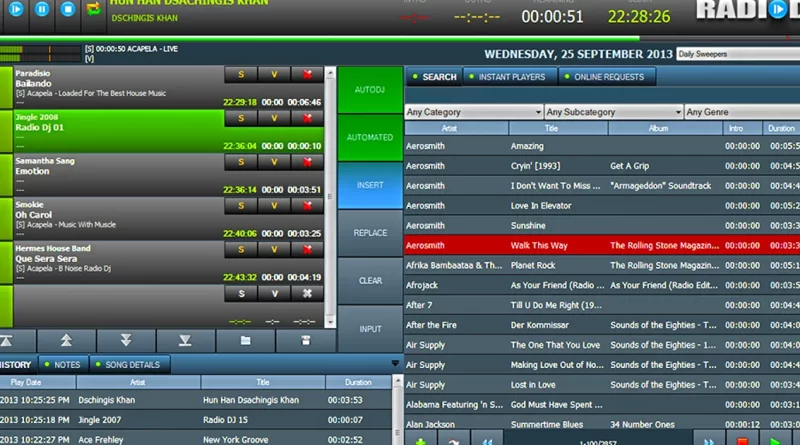Expand the Any Genre dropdown
This screenshot has width=800, height=445.
(740, 113)
